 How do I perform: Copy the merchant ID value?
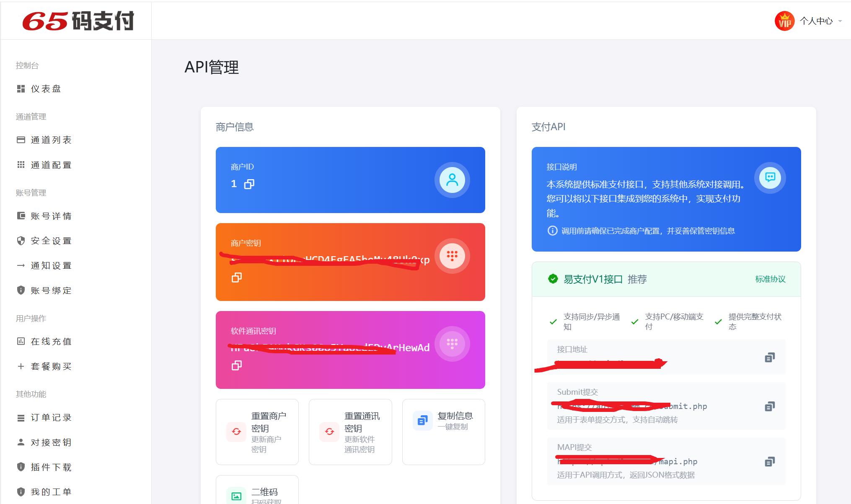249,184
